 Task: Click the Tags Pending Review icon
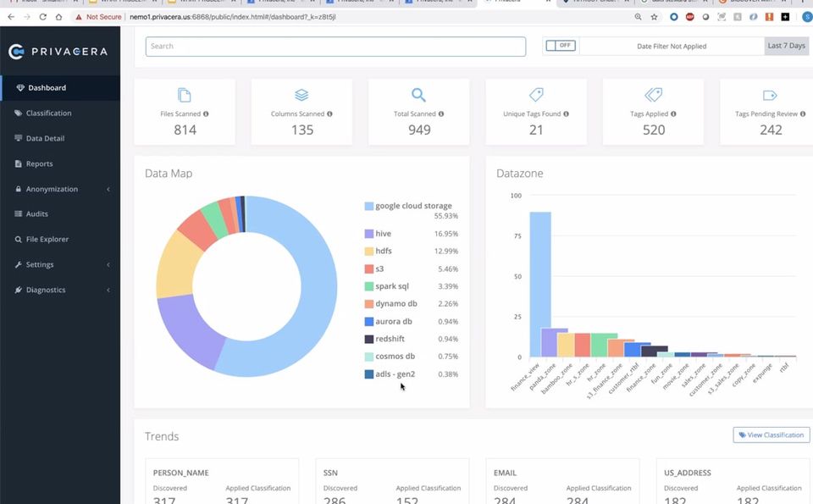pos(770,96)
